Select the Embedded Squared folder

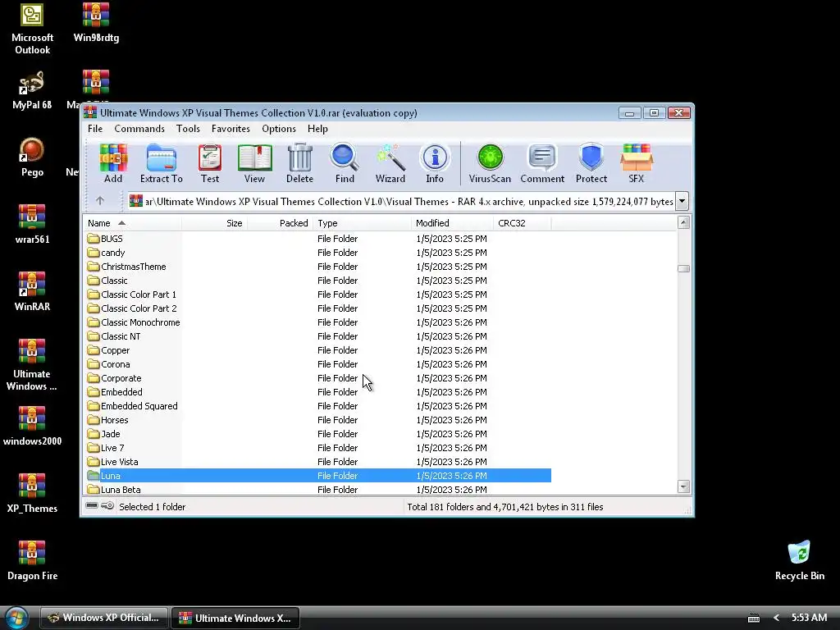coord(133,405)
